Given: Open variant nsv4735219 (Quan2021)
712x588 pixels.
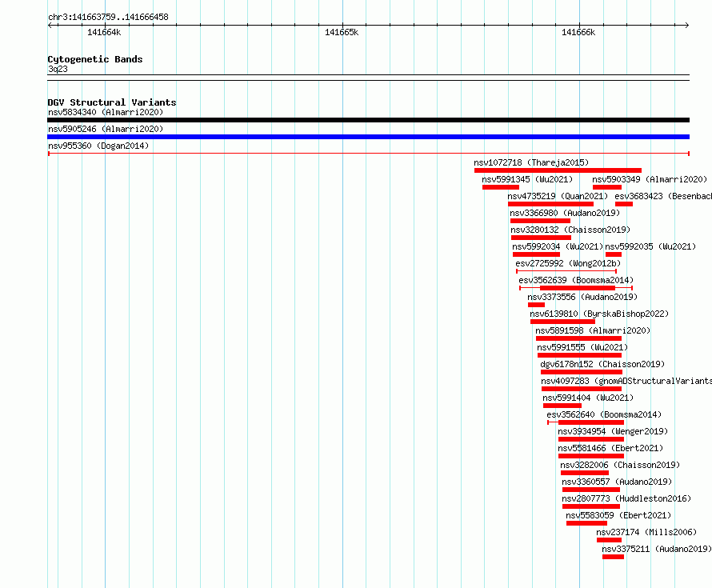Looking at the screenshot, I should [x=558, y=196].
